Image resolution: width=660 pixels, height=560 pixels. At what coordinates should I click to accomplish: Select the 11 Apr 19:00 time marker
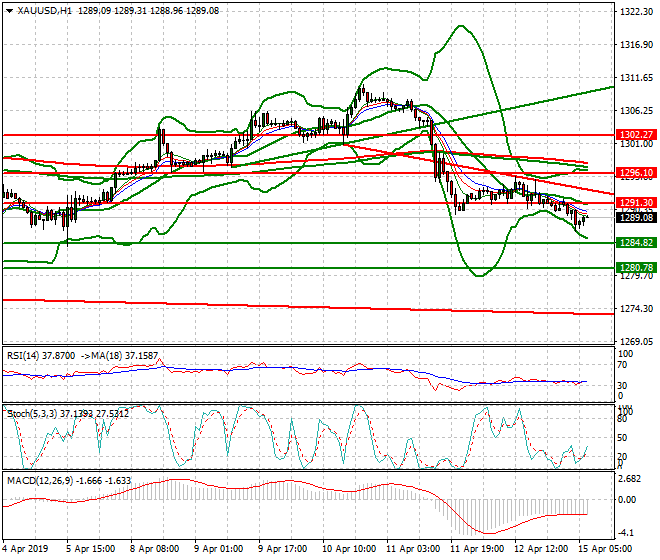[x=477, y=549]
